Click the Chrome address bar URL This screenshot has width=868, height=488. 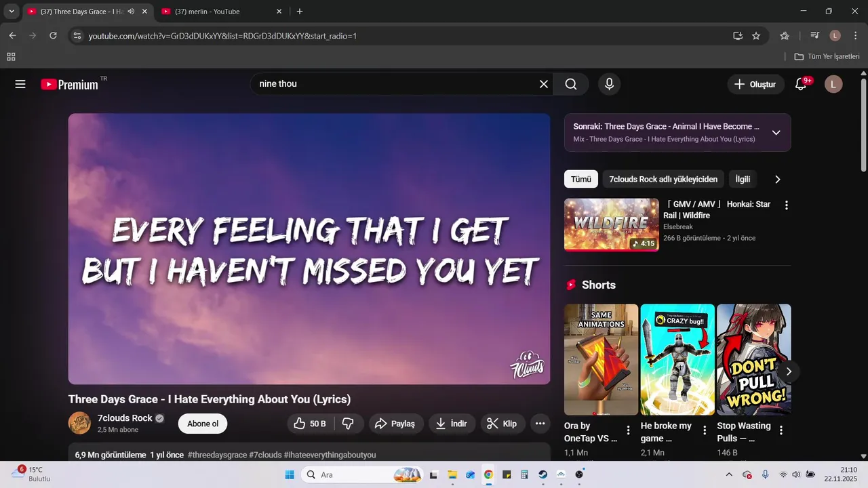tap(222, 35)
